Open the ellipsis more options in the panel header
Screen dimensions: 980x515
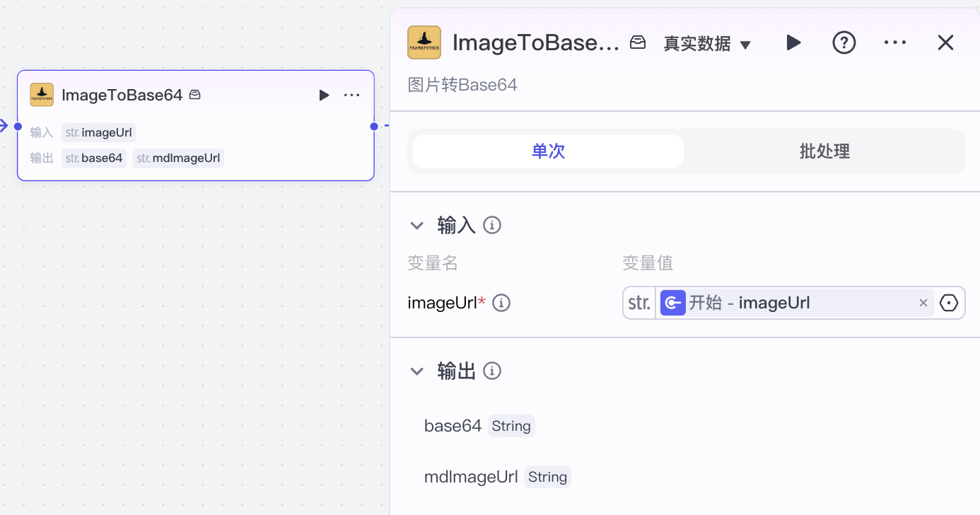[x=895, y=42]
